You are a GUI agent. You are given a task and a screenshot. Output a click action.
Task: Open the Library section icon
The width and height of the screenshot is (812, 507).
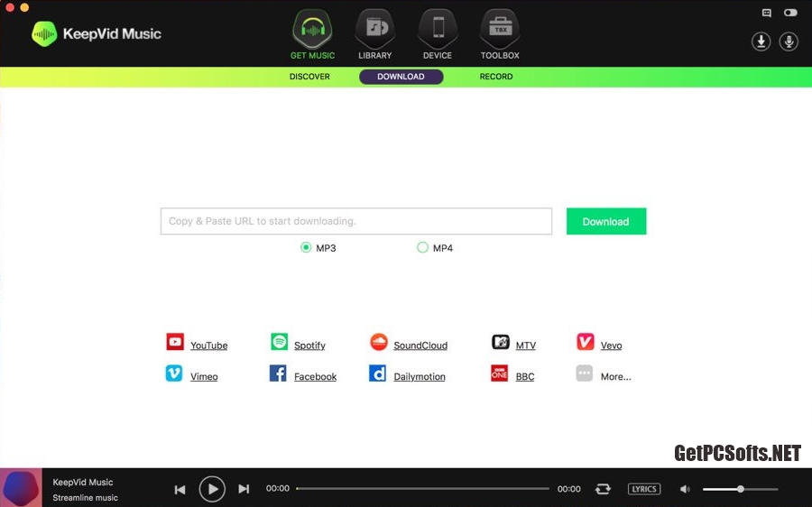point(375,29)
